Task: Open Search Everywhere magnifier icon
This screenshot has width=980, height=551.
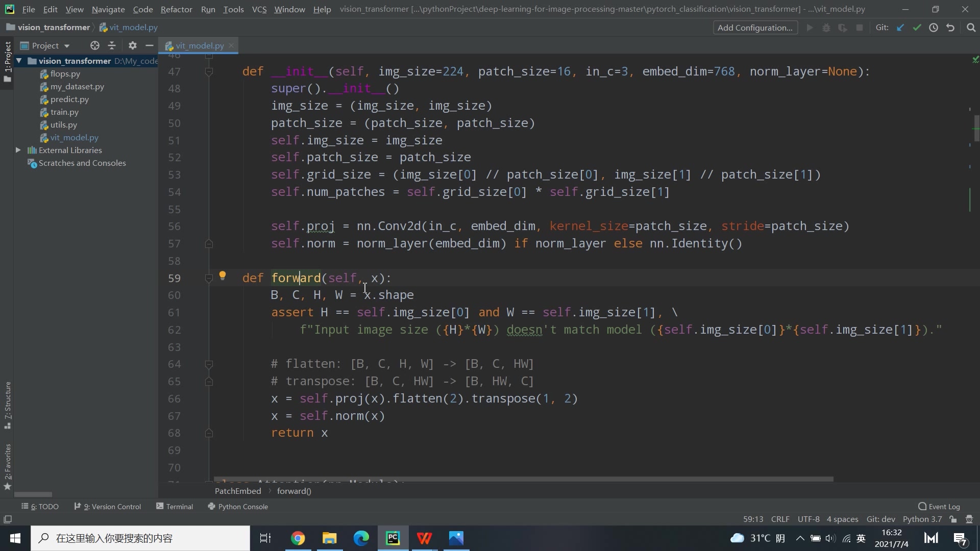Action: (x=971, y=28)
